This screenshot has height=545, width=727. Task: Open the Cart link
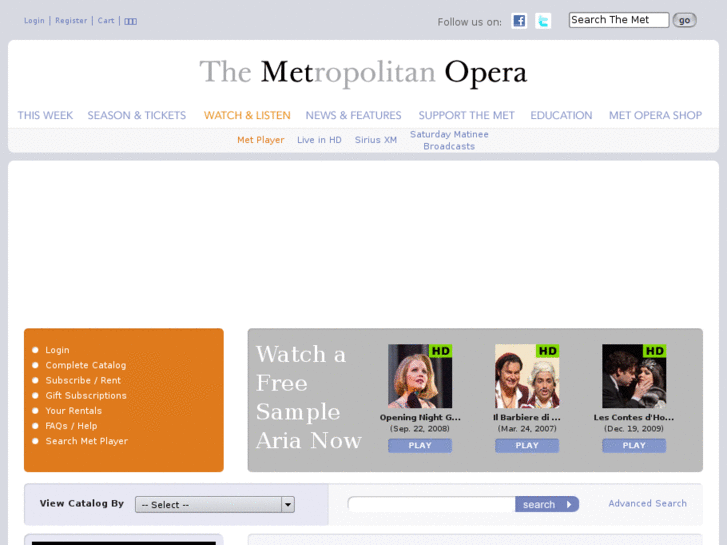click(x=106, y=20)
